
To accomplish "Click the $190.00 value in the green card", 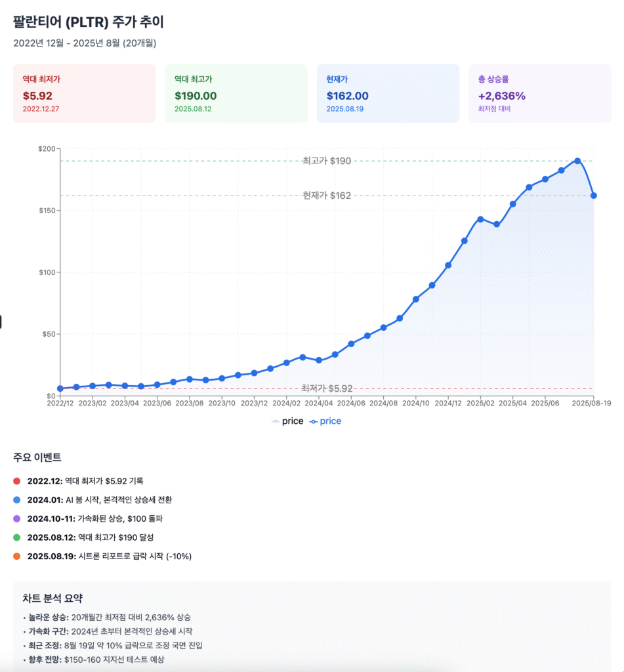I will point(196,96).
